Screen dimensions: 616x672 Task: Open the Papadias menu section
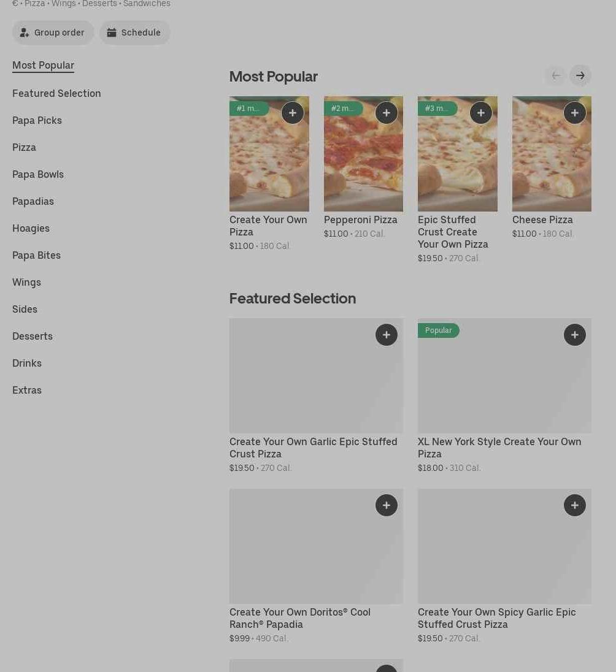(x=33, y=201)
